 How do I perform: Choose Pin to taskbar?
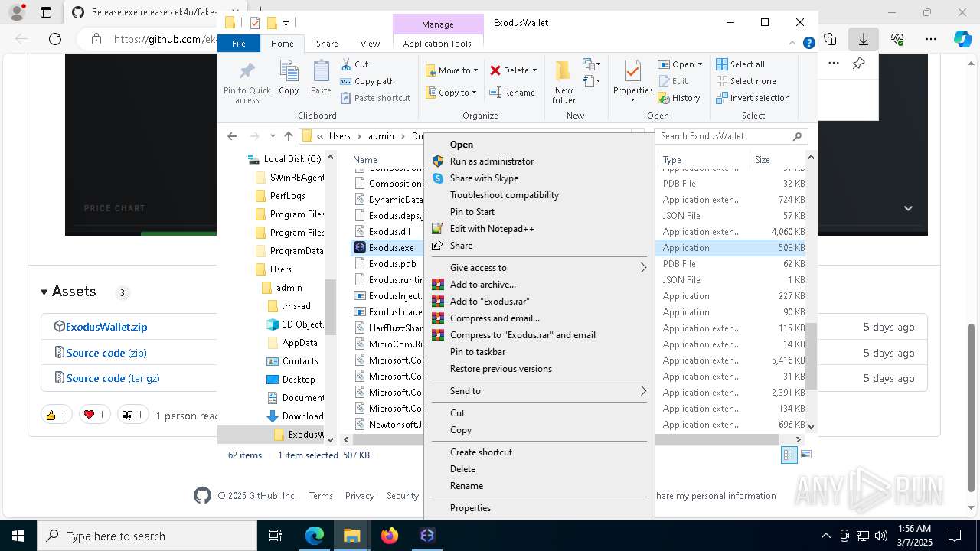click(538, 352)
